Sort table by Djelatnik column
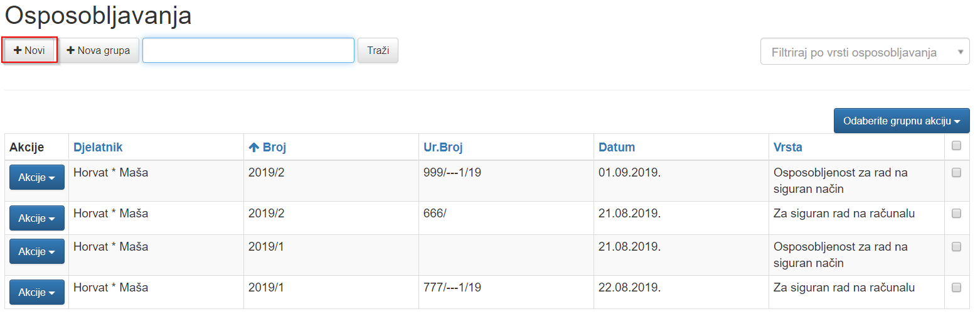 (98, 148)
